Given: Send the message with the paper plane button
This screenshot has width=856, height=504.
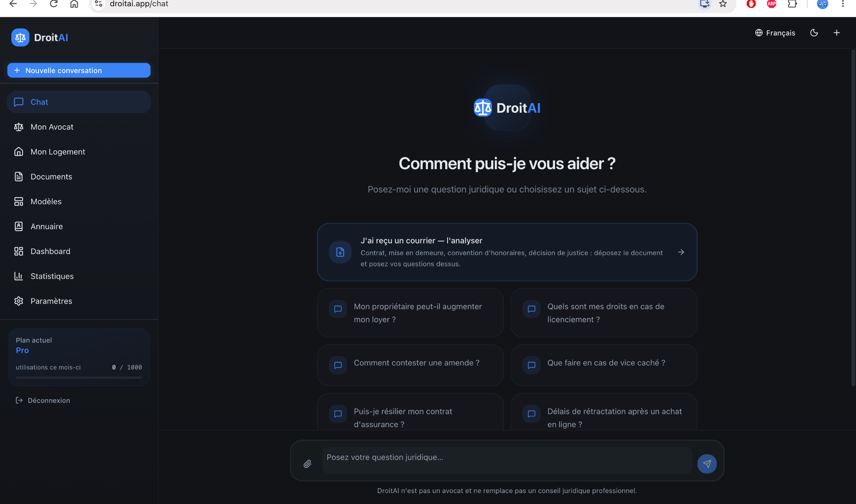Looking at the screenshot, I should [707, 464].
